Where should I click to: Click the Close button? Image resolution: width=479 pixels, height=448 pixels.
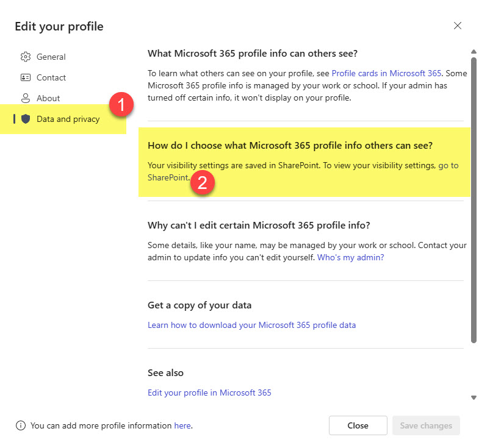click(x=358, y=425)
